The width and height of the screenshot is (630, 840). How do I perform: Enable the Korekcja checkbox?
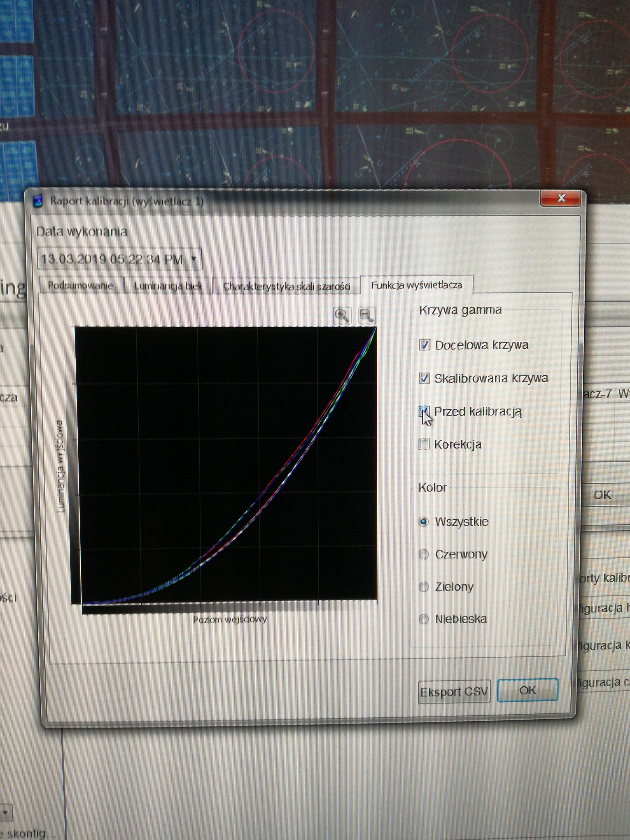tap(424, 444)
